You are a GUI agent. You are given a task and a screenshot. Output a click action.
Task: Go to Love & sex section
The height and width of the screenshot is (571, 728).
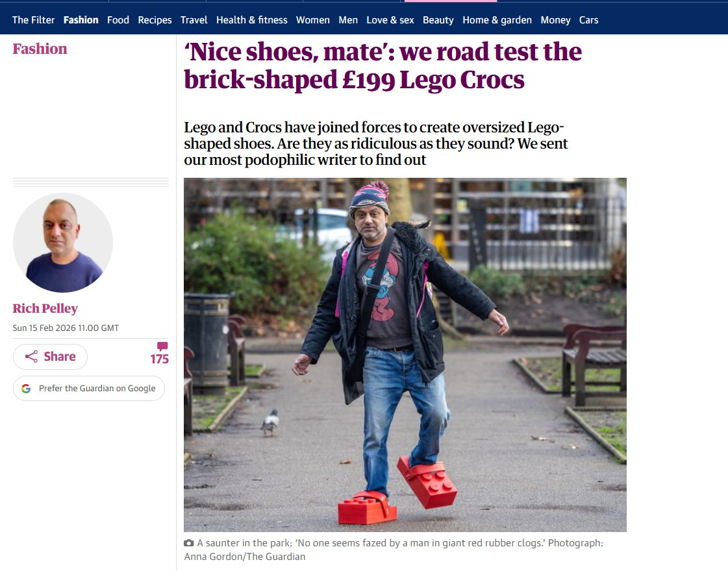(x=390, y=20)
